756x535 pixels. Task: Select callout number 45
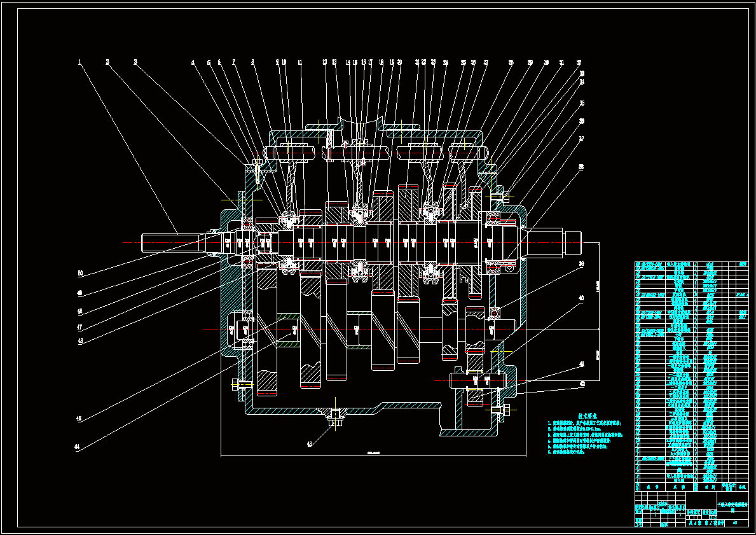pos(79,419)
